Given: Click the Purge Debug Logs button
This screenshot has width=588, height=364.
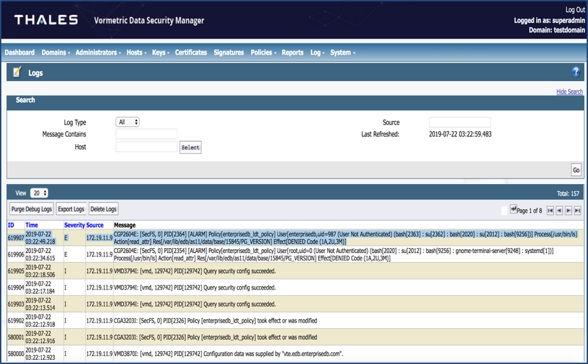Looking at the screenshot, I should coord(31,209).
